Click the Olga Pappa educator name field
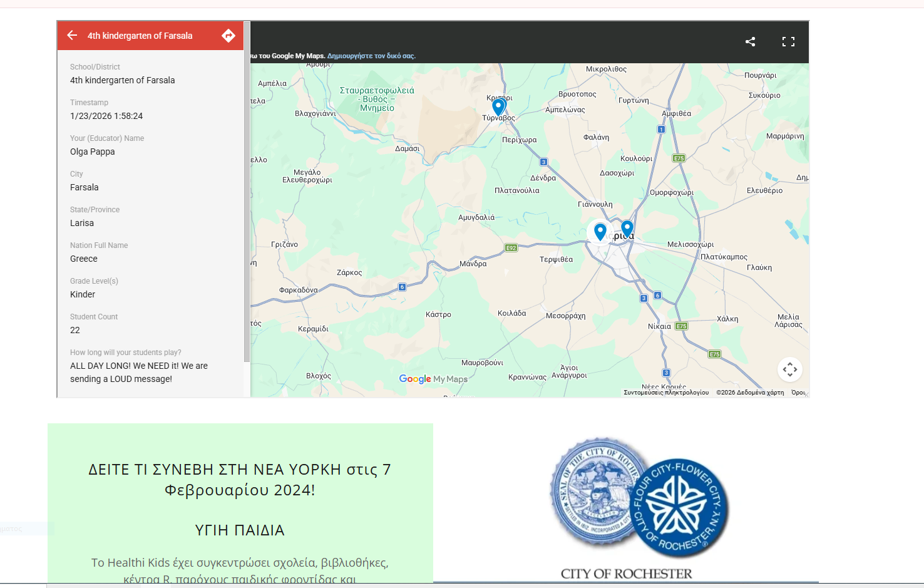 pyautogui.click(x=150, y=145)
